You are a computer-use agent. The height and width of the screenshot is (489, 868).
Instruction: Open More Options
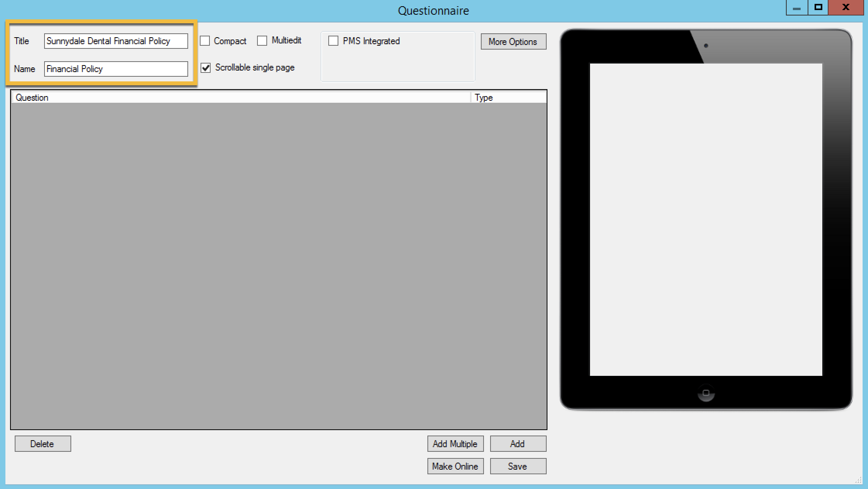pos(513,41)
